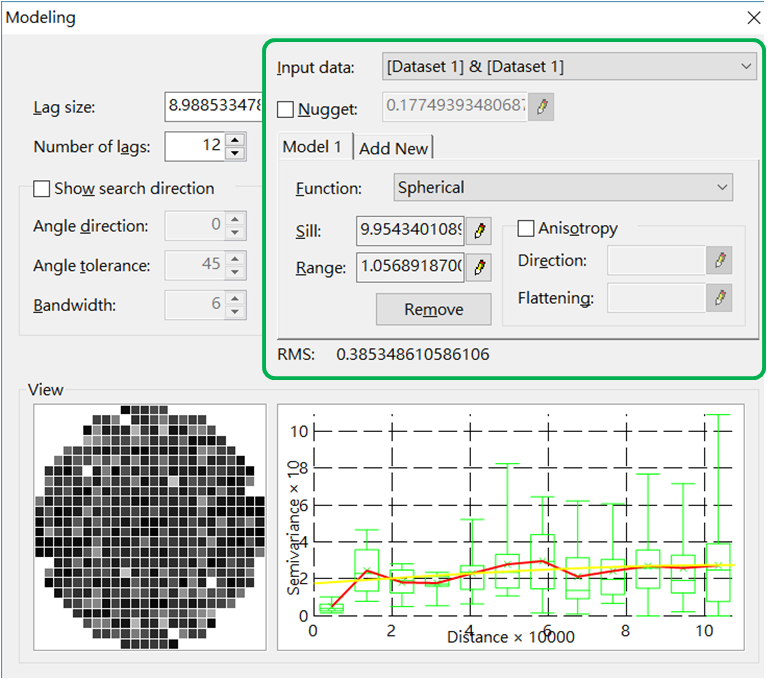The height and width of the screenshot is (679, 767).
Task: Enable the Nugget checkbox
Action: (285, 109)
